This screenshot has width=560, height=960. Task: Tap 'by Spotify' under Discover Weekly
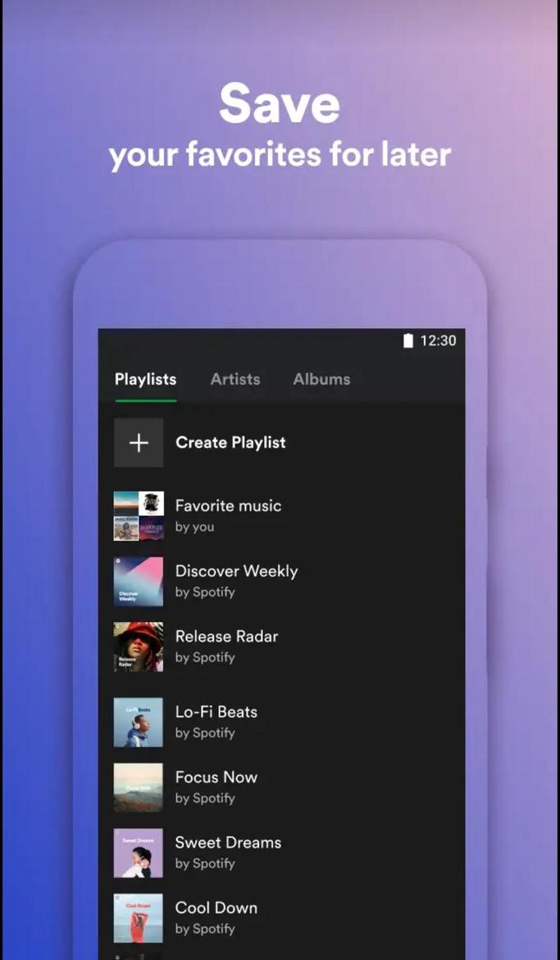pos(205,592)
